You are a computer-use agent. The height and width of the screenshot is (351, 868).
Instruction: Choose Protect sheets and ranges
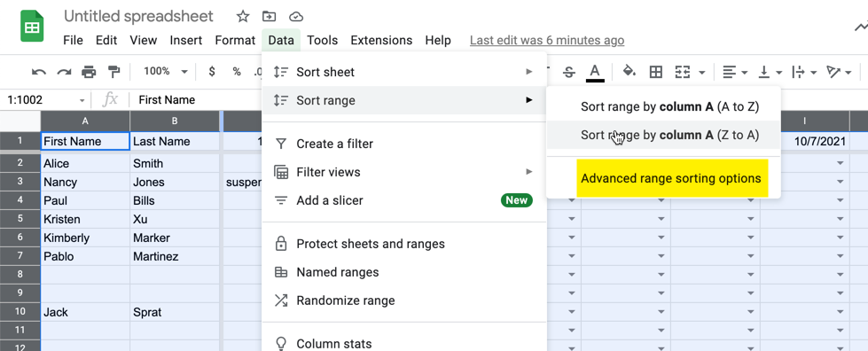[404, 244]
